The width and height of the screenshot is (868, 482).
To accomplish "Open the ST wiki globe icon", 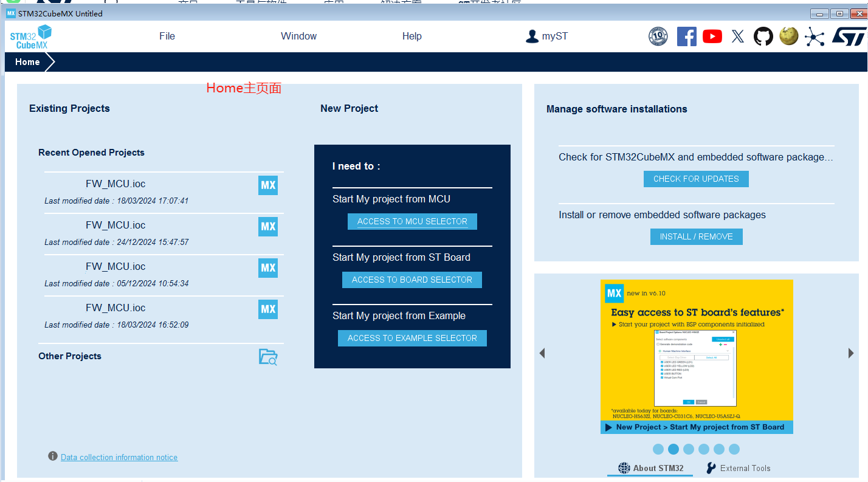I will [x=789, y=36].
